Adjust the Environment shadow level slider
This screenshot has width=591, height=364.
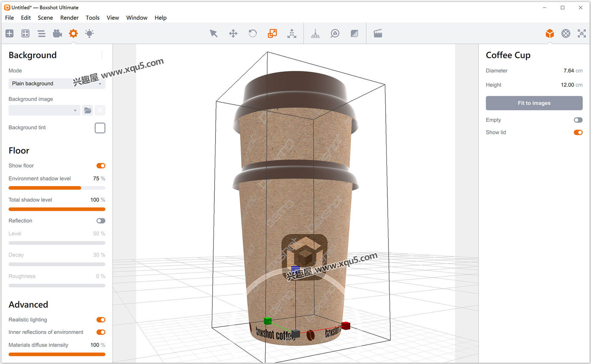pos(57,188)
